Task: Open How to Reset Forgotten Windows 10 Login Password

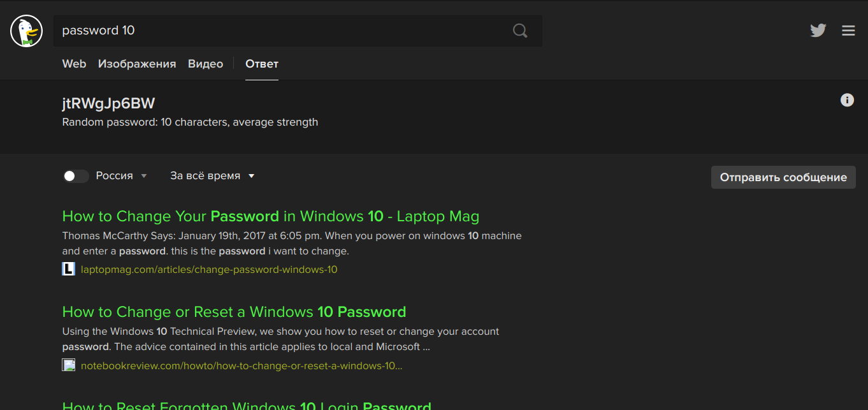Action: pos(247,405)
